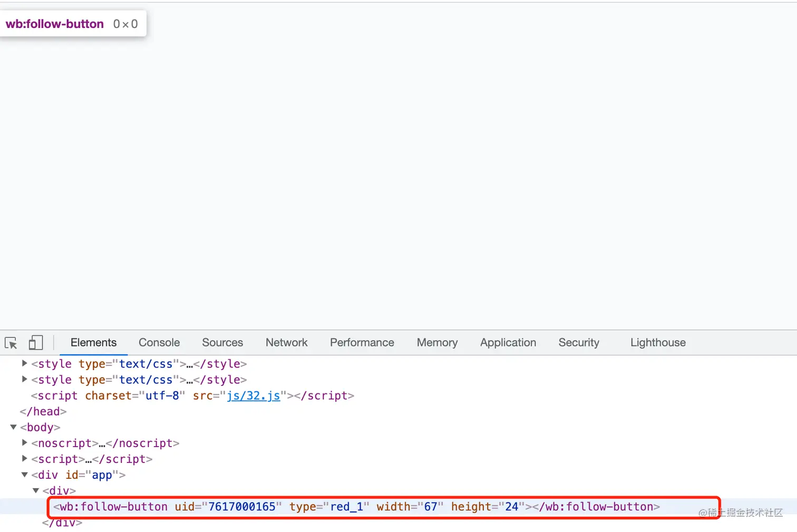
Task: Collapse the nested div node
Action: pos(36,491)
